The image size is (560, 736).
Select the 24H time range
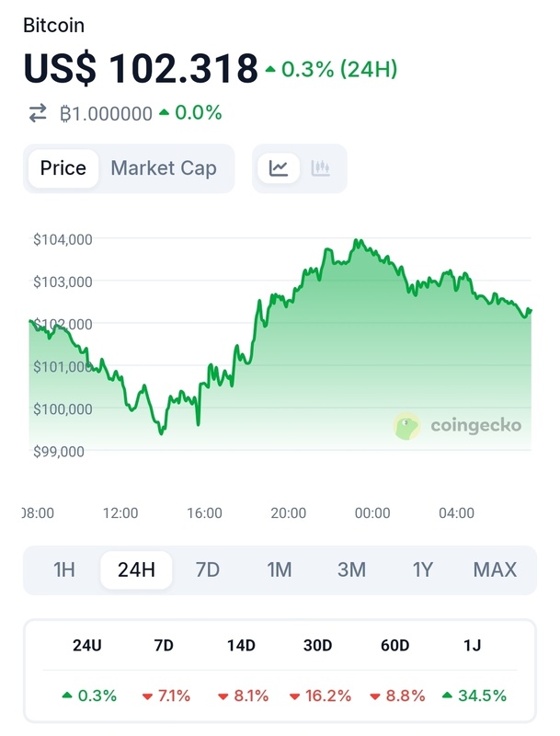tap(136, 569)
